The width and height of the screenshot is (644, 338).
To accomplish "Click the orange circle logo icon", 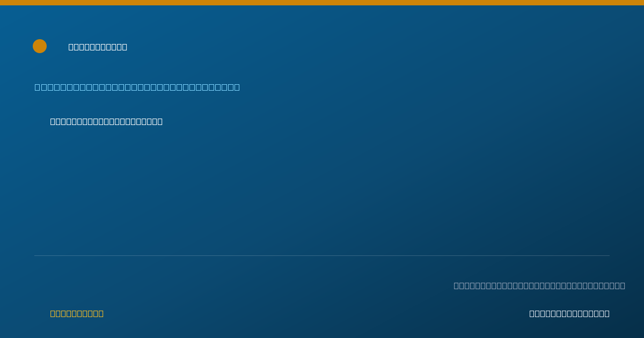I will [x=40, y=46].
